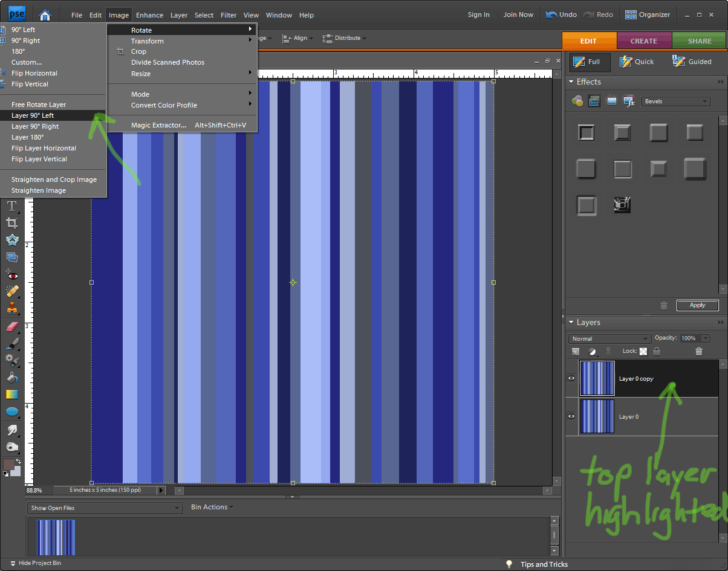Switch to the CREATE tab
This screenshot has height=571, width=728.
[643, 41]
